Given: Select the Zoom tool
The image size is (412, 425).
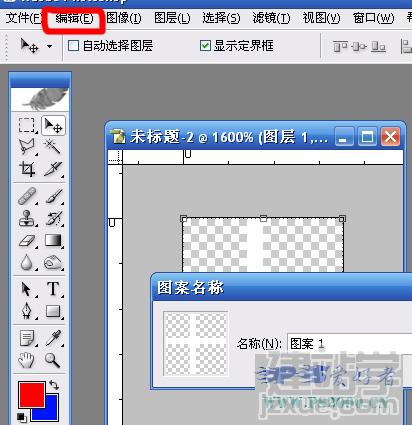Looking at the screenshot, I should (x=53, y=360).
